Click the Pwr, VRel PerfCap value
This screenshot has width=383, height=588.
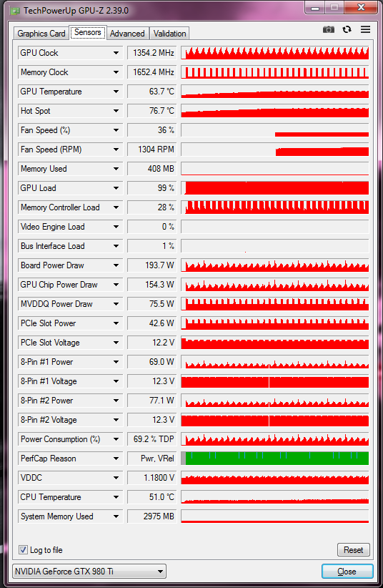tap(151, 459)
